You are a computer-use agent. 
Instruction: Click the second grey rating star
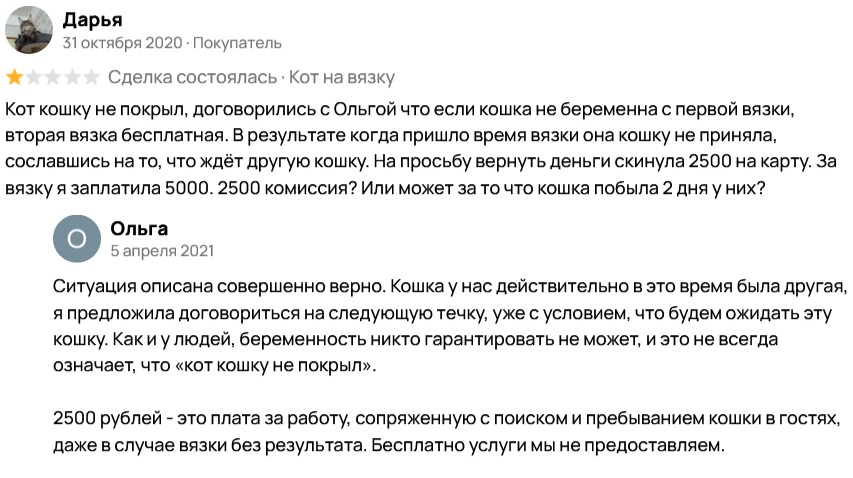(x=34, y=77)
